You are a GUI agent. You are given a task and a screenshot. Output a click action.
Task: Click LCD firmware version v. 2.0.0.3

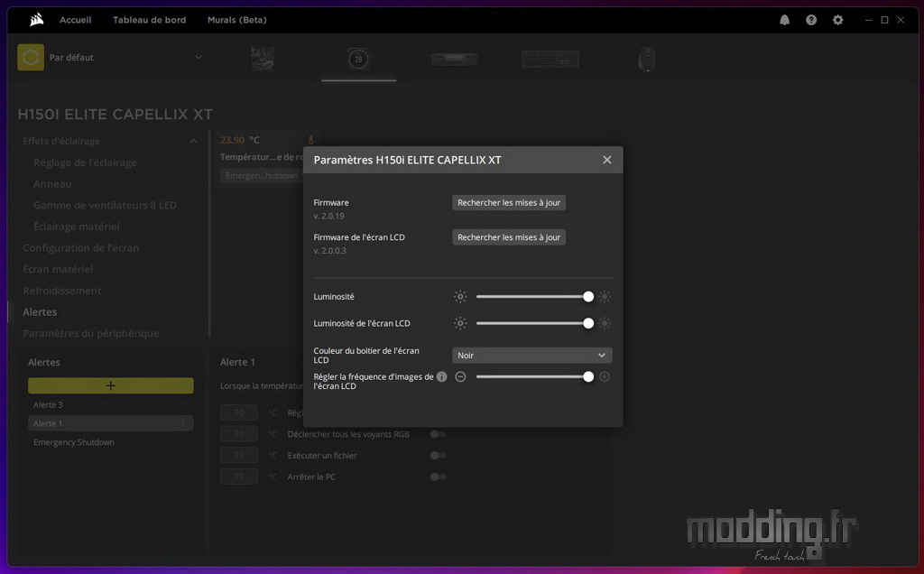[330, 251]
